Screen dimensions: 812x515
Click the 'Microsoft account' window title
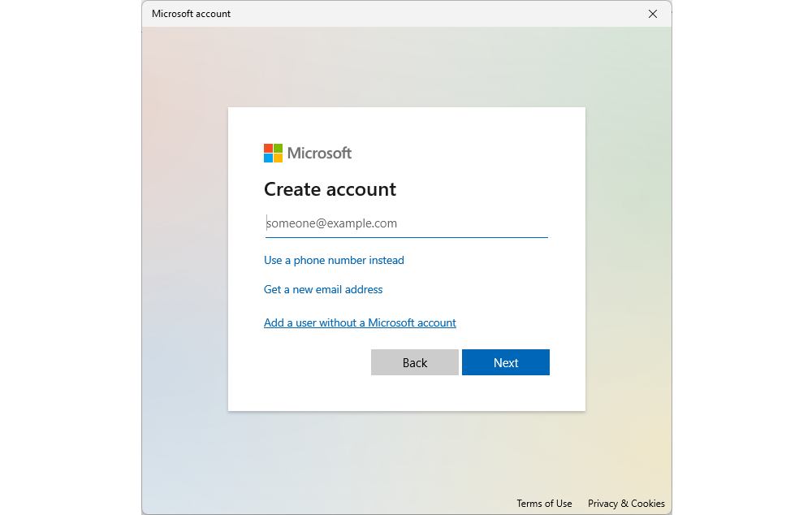[x=191, y=14]
